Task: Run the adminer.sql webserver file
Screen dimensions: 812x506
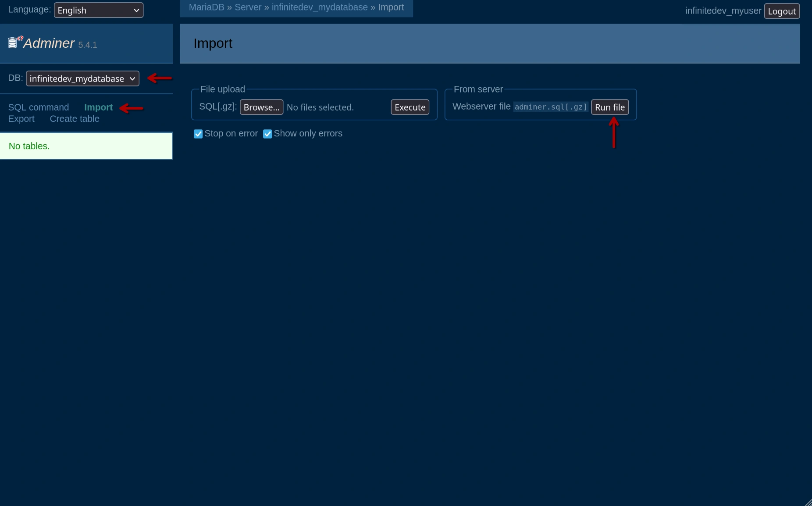Action: click(610, 107)
